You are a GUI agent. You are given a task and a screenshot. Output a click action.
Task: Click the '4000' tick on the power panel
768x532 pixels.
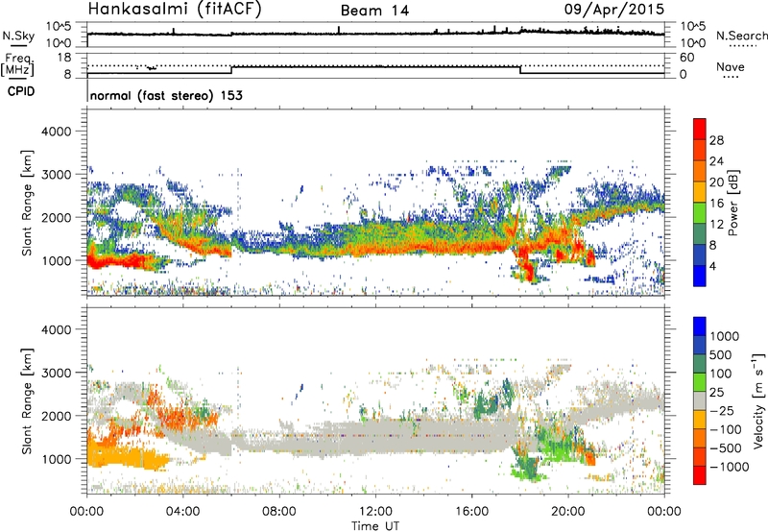[x=57, y=132]
